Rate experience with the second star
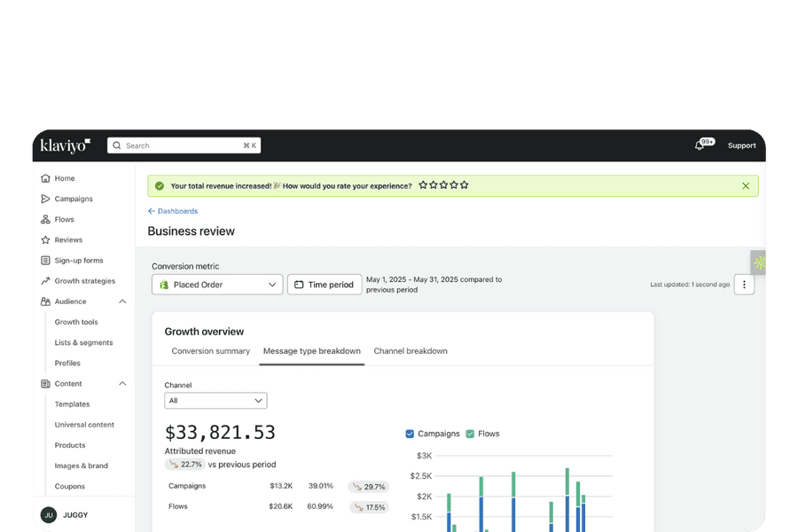798x532 pixels. point(433,185)
